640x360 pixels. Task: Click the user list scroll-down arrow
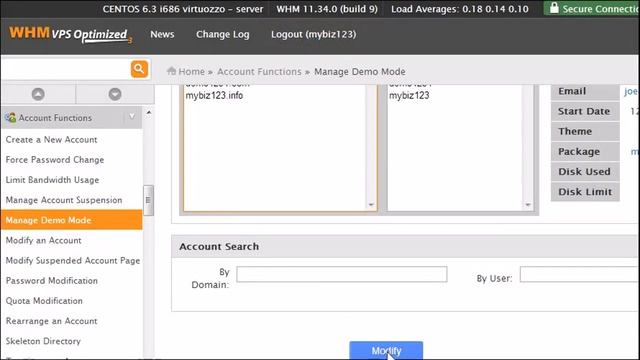[528, 204]
